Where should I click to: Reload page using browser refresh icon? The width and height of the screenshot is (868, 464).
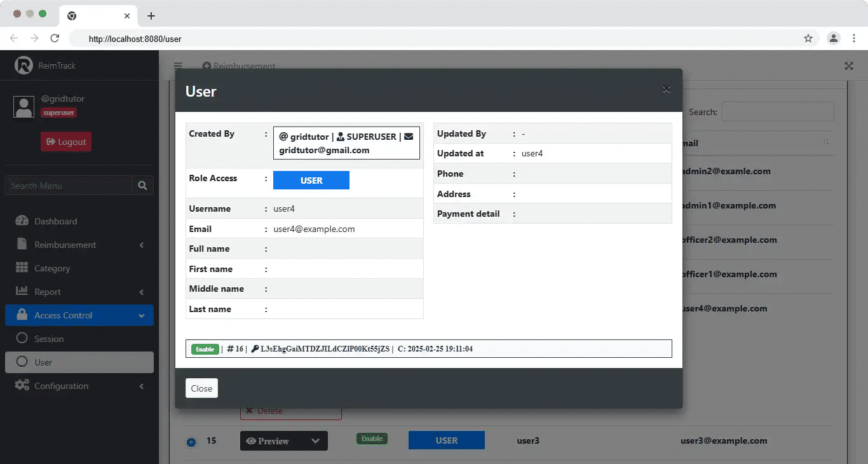click(55, 39)
